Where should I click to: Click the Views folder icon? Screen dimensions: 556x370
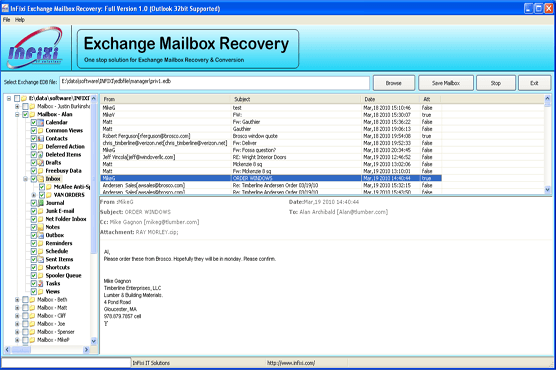click(x=41, y=292)
